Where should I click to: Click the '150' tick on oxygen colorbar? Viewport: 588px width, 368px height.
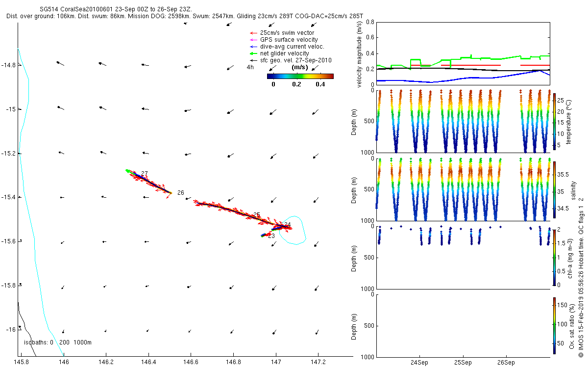pyautogui.click(x=563, y=305)
